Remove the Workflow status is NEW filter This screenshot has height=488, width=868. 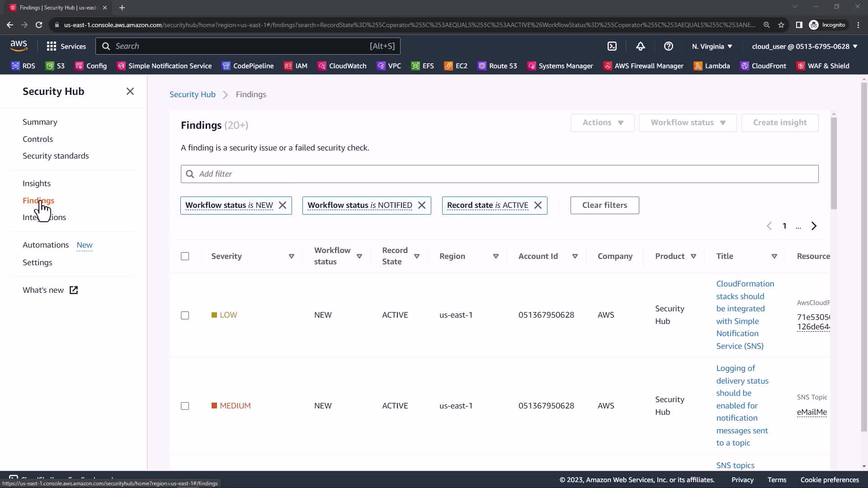pyautogui.click(x=283, y=205)
